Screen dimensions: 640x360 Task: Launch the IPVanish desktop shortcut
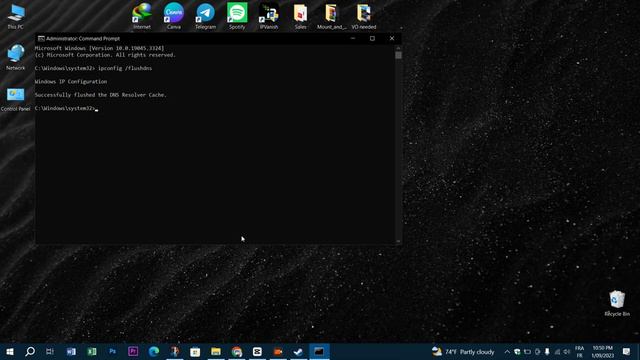point(269,16)
